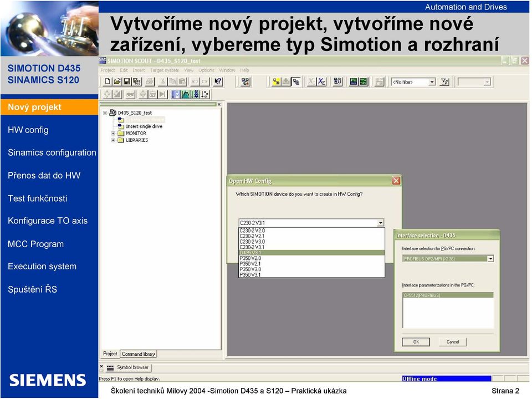Click the Copy toolbar icon
Screen dimensions: 532x399
172,81
